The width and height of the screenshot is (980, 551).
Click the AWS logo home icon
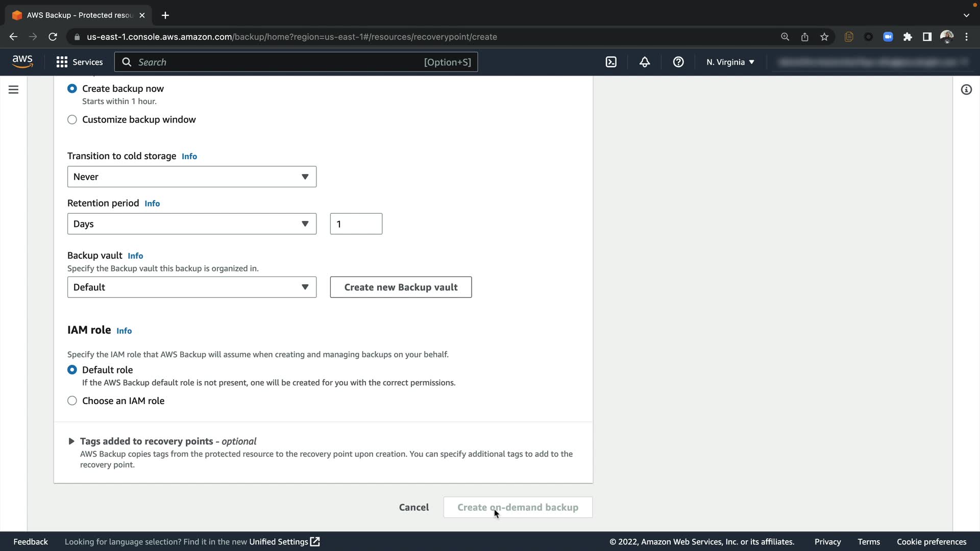tap(22, 62)
